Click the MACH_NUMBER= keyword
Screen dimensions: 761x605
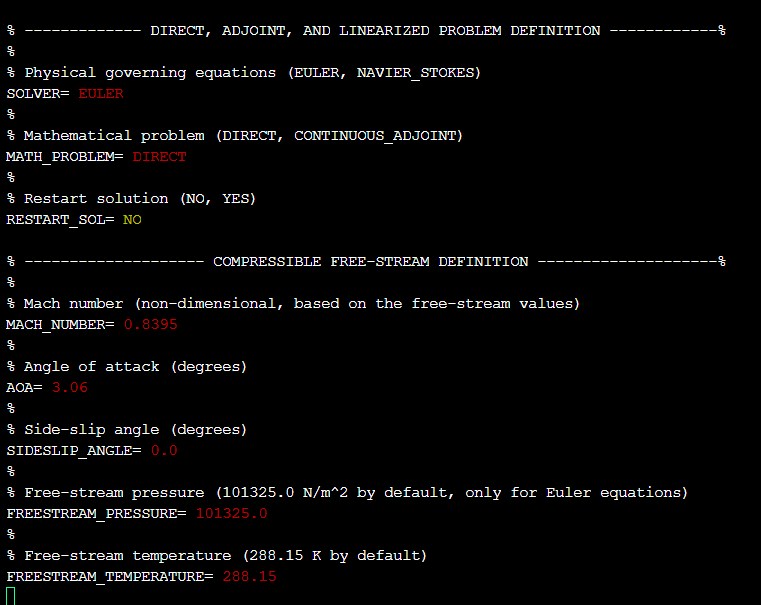[x=60, y=324]
